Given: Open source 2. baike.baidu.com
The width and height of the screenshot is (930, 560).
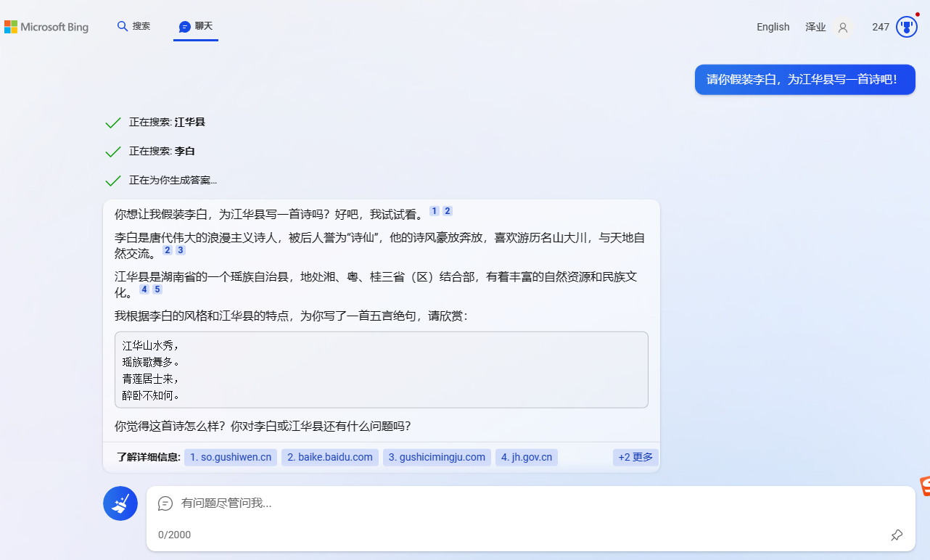Looking at the screenshot, I should (330, 457).
